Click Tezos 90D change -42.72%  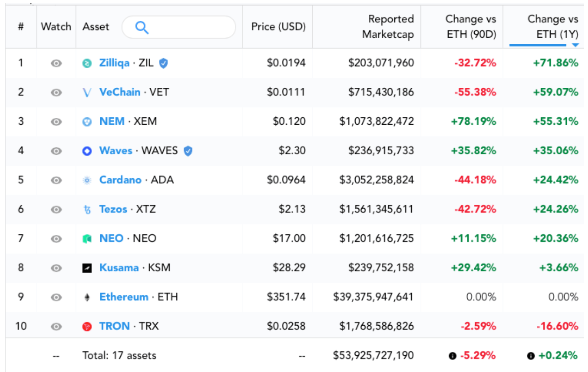[x=475, y=209]
